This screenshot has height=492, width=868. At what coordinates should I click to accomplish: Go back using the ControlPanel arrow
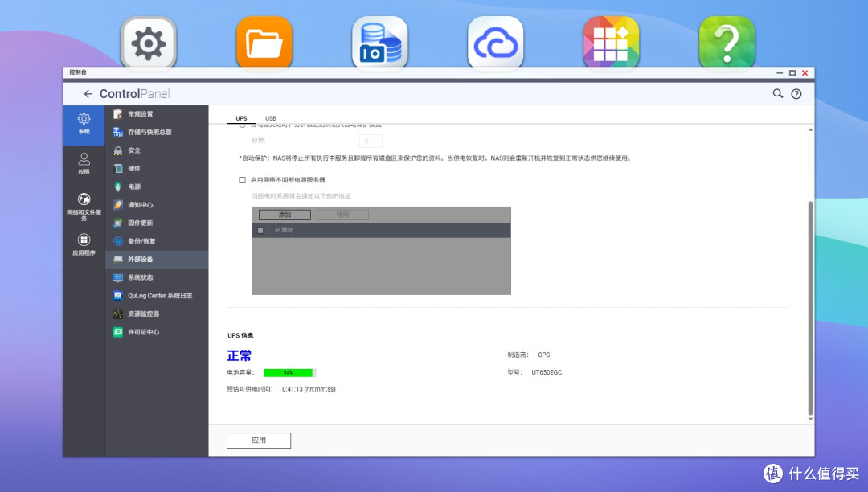(88, 94)
